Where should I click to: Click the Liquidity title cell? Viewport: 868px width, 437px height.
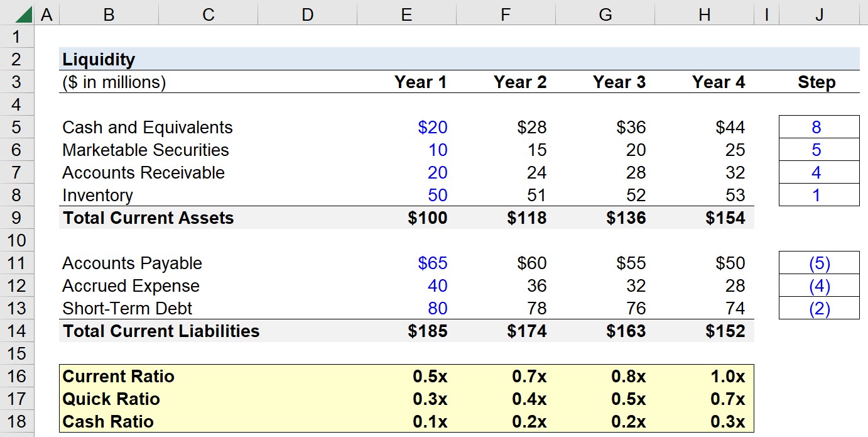point(99,60)
